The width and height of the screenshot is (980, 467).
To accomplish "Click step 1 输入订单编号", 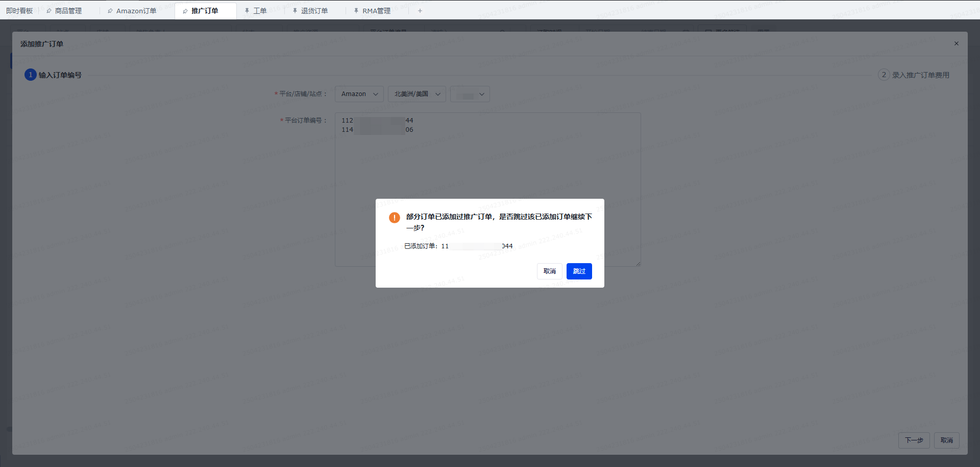I will pos(53,75).
